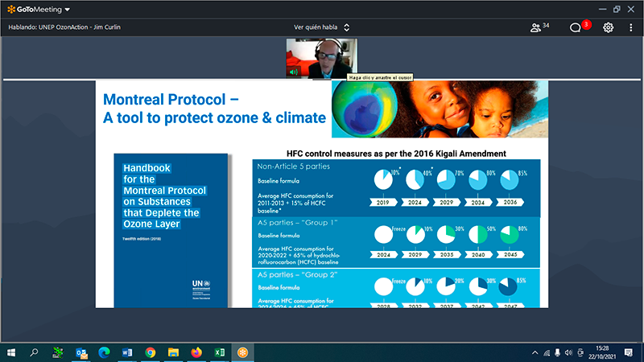This screenshot has width=644, height=362.
Task: Open the three-dot more options menu
Action: tap(631, 27)
